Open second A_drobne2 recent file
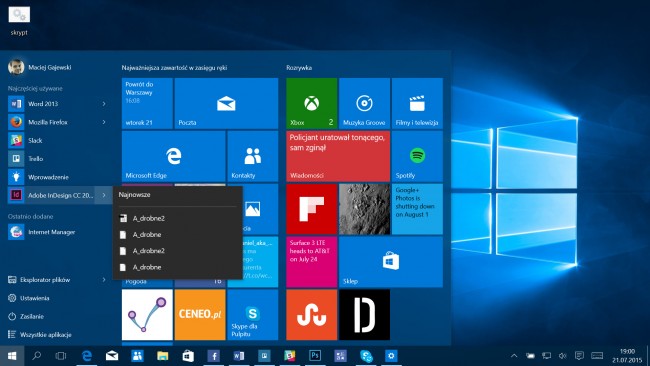The width and height of the screenshot is (650, 366). point(178,251)
